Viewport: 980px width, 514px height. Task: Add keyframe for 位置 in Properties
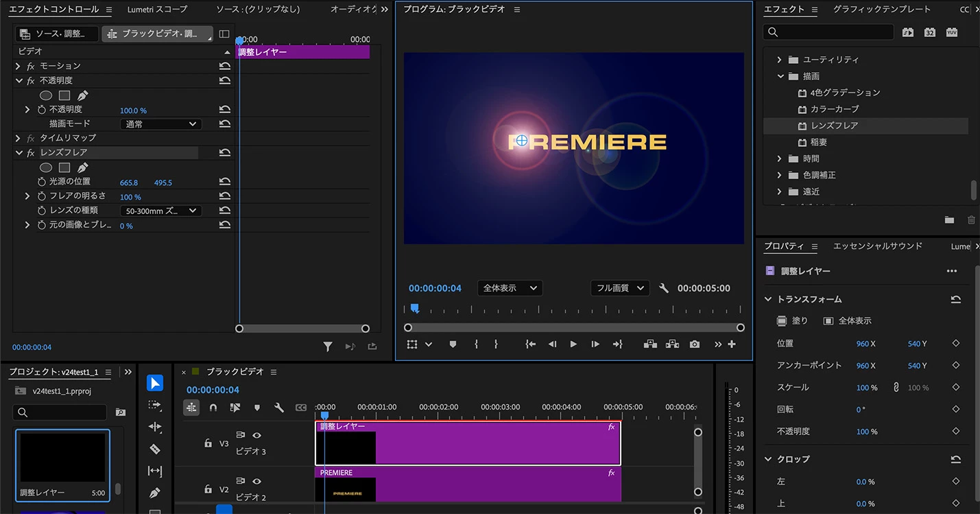(956, 343)
